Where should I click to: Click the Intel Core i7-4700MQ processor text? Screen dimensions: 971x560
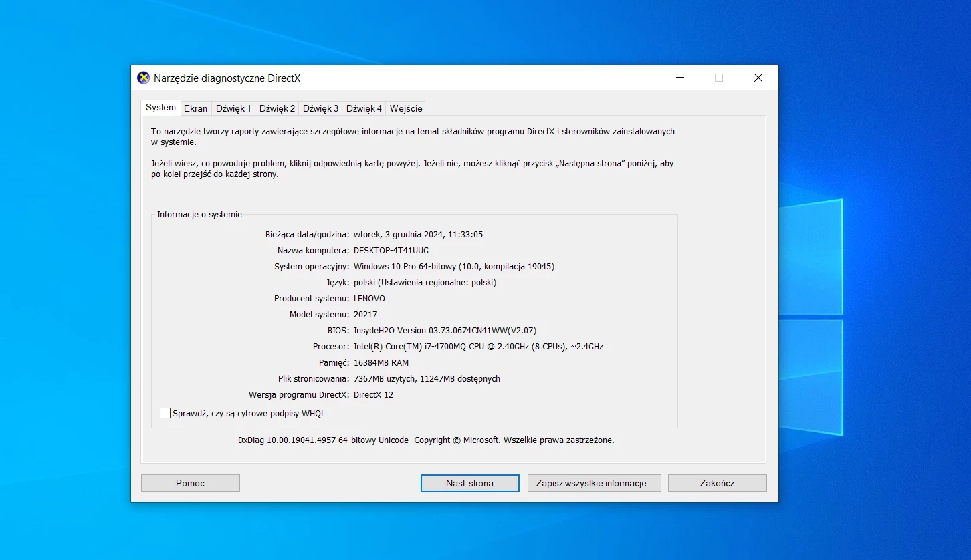click(479, 347)
